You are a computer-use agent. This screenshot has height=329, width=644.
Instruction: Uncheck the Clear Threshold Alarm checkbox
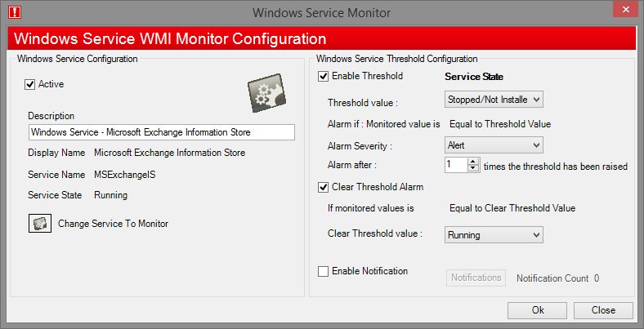pyautogui.click(x=324, y=188)
